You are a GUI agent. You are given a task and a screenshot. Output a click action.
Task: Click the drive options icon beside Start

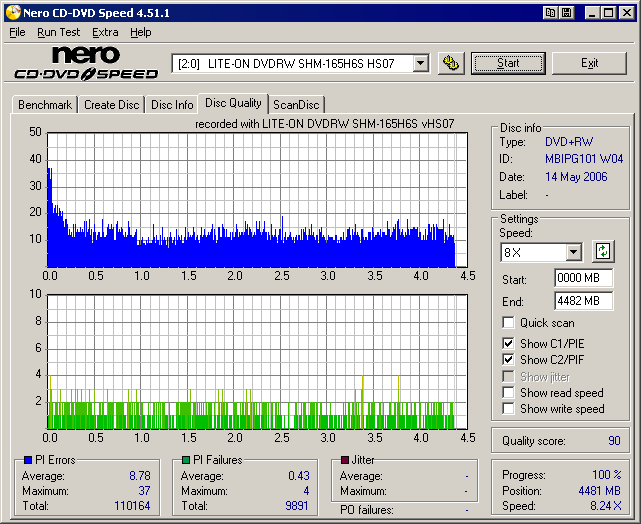point(451,63)
